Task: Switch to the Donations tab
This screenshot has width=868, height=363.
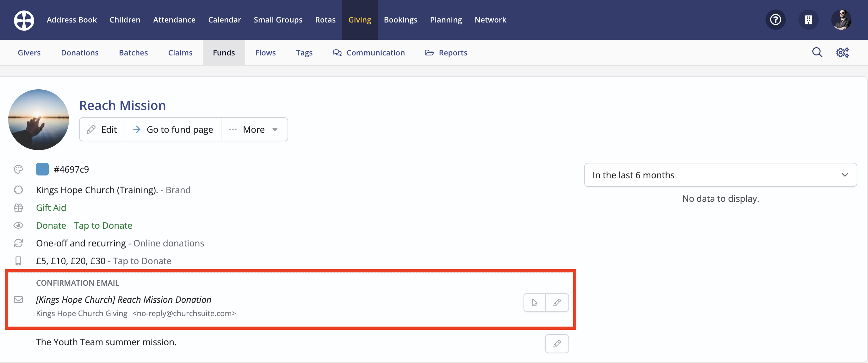Action: pos(79,53)
